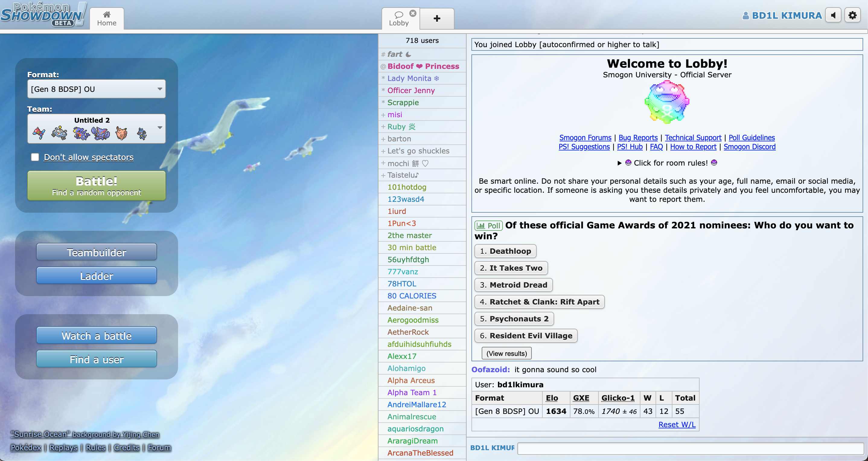Screen dimensions: 868x461
Task: Click the Poll badge icon
Action: [488, 226]
